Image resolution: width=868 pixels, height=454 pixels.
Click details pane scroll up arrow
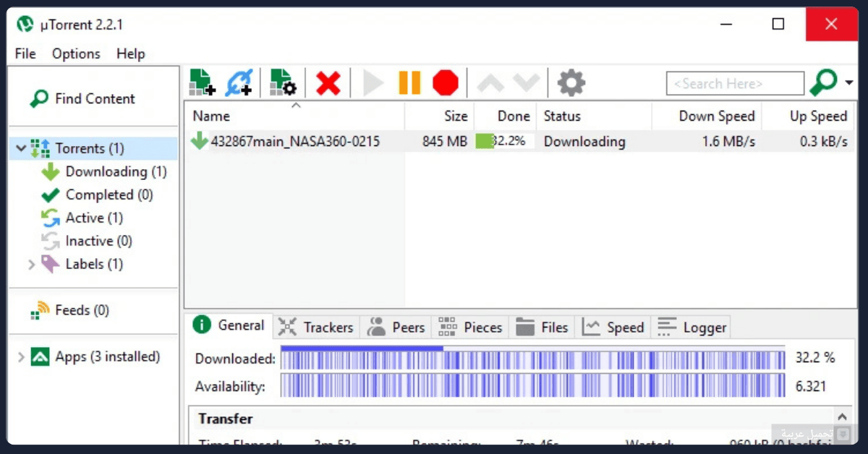click(x=843, y=417)
